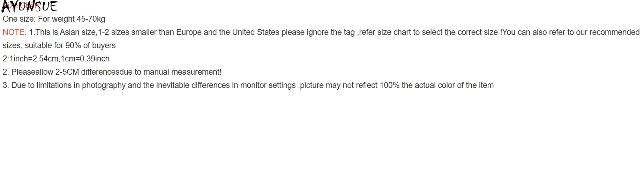Click the "Europe and the United States" phrase
This screenshot has height=179, width=644.
click(x=227, y=32)
